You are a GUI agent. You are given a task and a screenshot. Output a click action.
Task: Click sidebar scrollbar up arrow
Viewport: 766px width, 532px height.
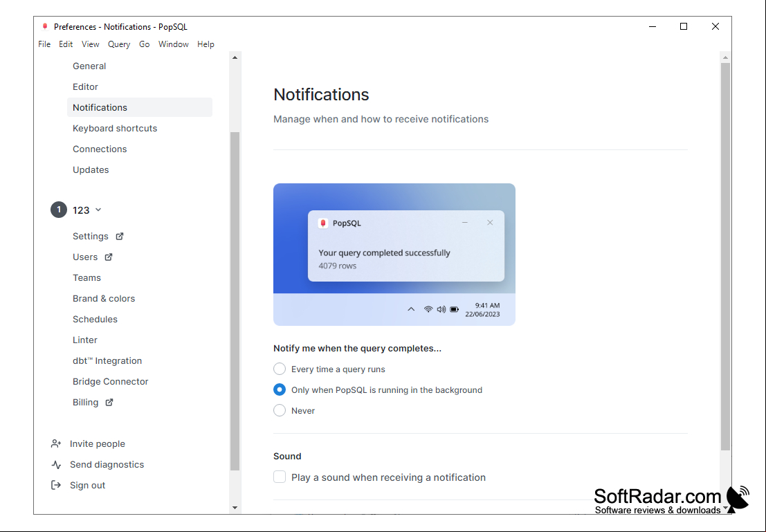coord(235,57)
